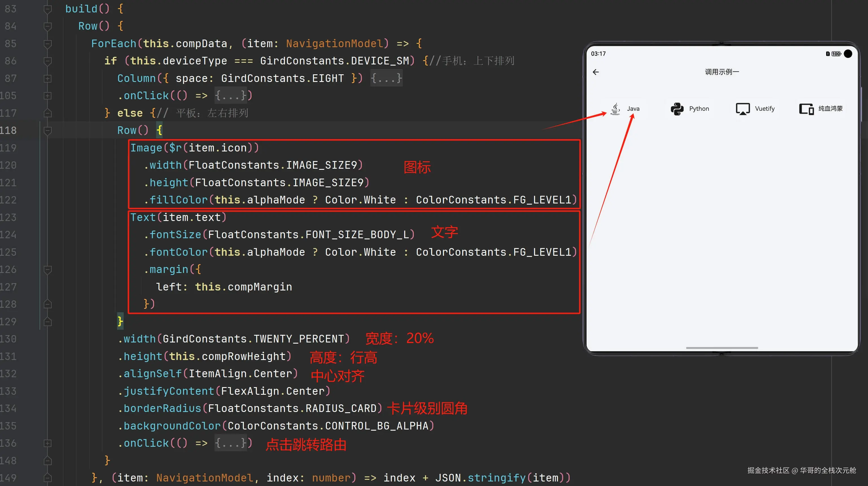The width and height of the screenshot is (868, 486).
Task: Click the 纯血鸿蒙 devices icon
Action: coord(806,109)
